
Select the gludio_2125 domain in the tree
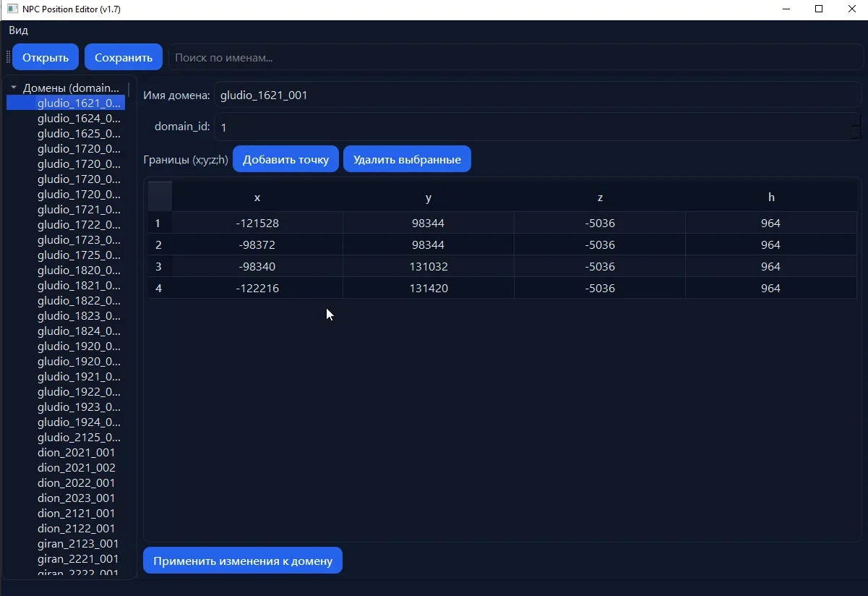pos(79,438)
